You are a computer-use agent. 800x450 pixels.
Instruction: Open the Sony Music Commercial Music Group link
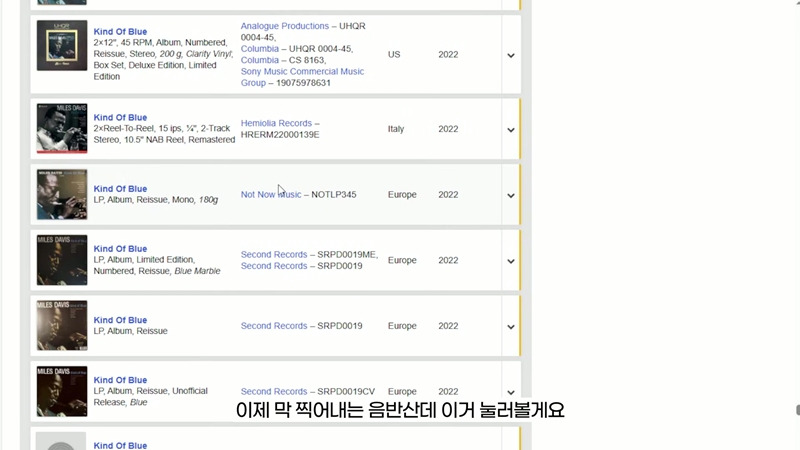coord(302,77)
